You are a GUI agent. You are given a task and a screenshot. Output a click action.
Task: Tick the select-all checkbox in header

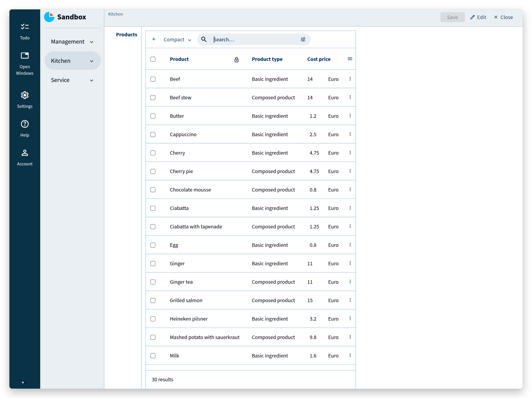click(x=153, y=59)
